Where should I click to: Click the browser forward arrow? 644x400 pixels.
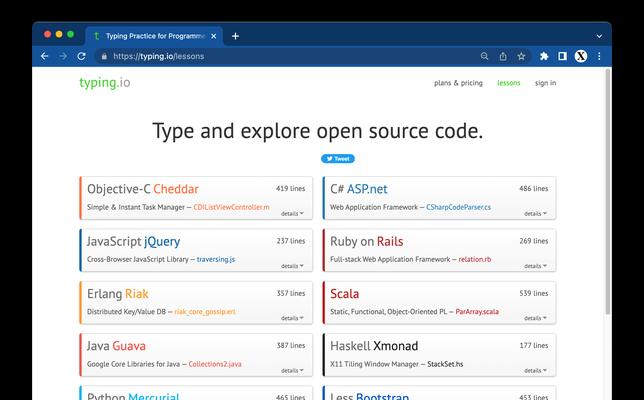63,56
